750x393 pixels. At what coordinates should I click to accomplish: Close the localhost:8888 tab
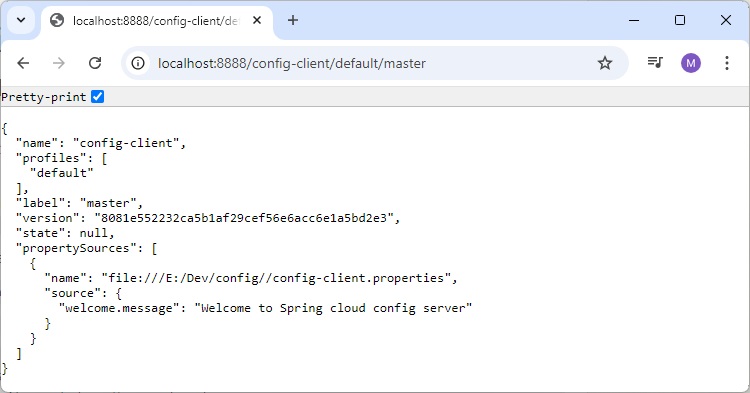point(257,21)
